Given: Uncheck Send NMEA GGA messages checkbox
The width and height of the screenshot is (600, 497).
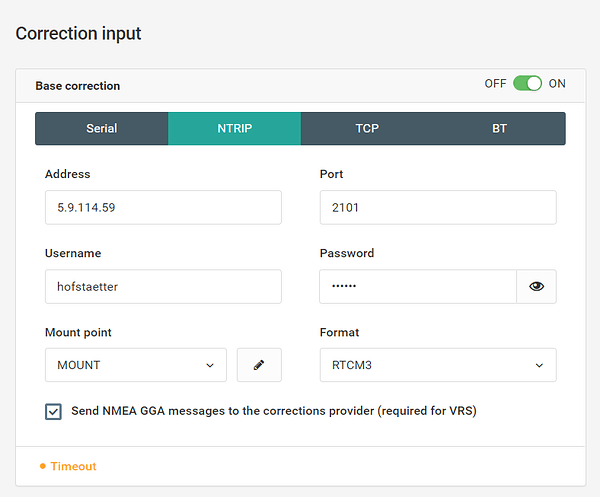Looking at the screenshot, I should pyautogui.click(x=53, y=412).
